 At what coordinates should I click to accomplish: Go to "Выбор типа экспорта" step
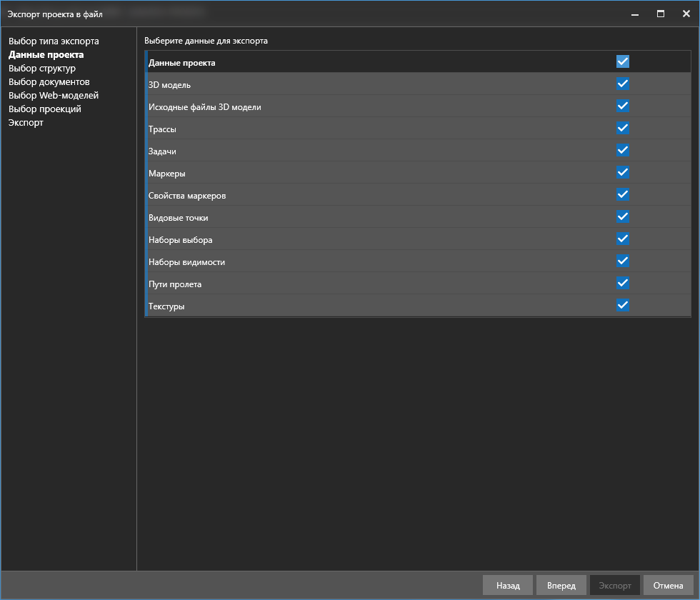point(54,41)
